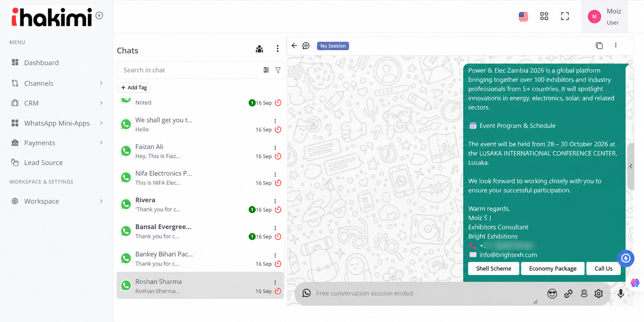Open Rivera chat
The width and height of the screenshot is (644, 322).
(200, 204)
